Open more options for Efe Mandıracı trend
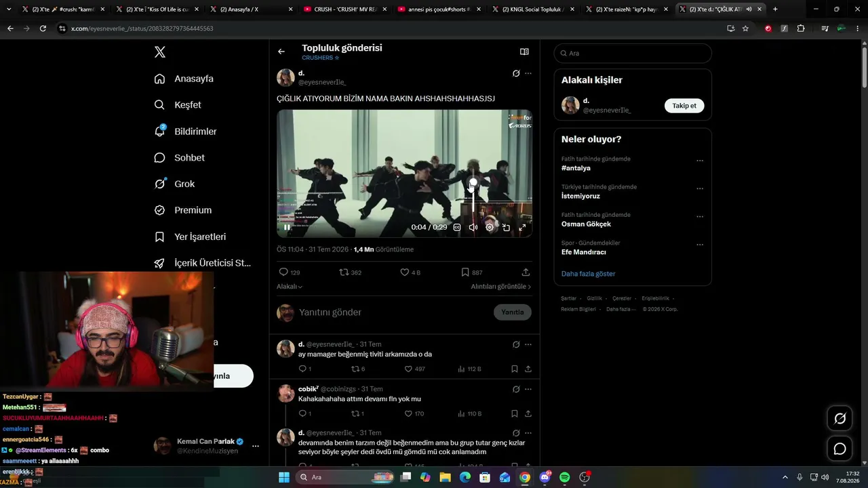This screenshot has height=488, width=868. [x=700, y=245]
